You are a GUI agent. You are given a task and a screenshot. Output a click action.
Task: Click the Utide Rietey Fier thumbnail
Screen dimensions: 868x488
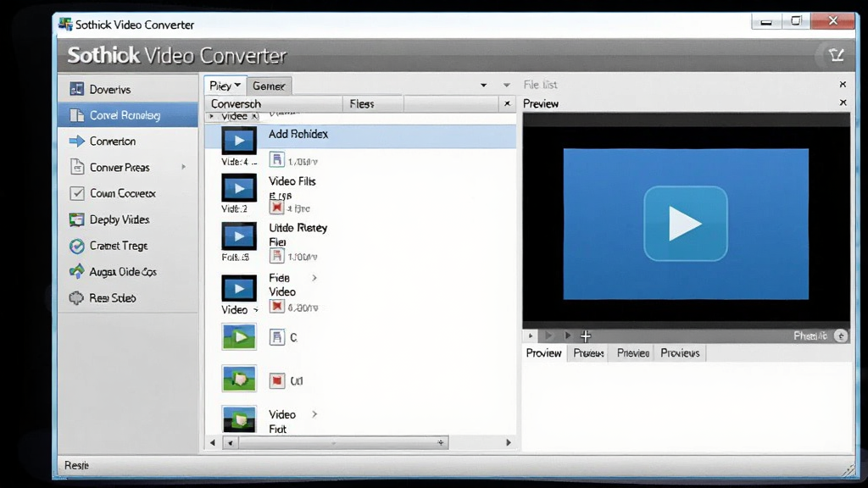tap(239, 236)
